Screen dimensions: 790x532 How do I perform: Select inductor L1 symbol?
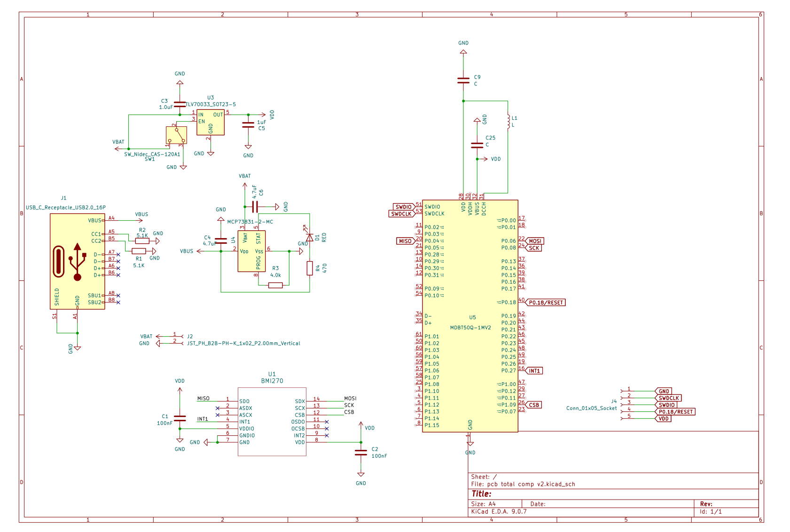tap(508, 121)
